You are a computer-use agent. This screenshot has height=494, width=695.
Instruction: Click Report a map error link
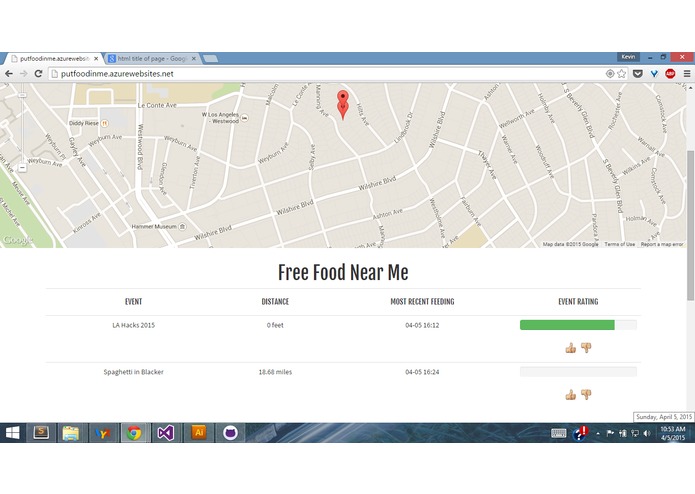[x=662, y=244]
